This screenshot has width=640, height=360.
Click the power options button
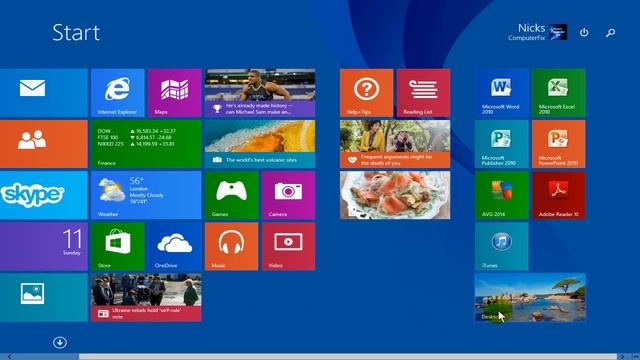coord(584,32)
